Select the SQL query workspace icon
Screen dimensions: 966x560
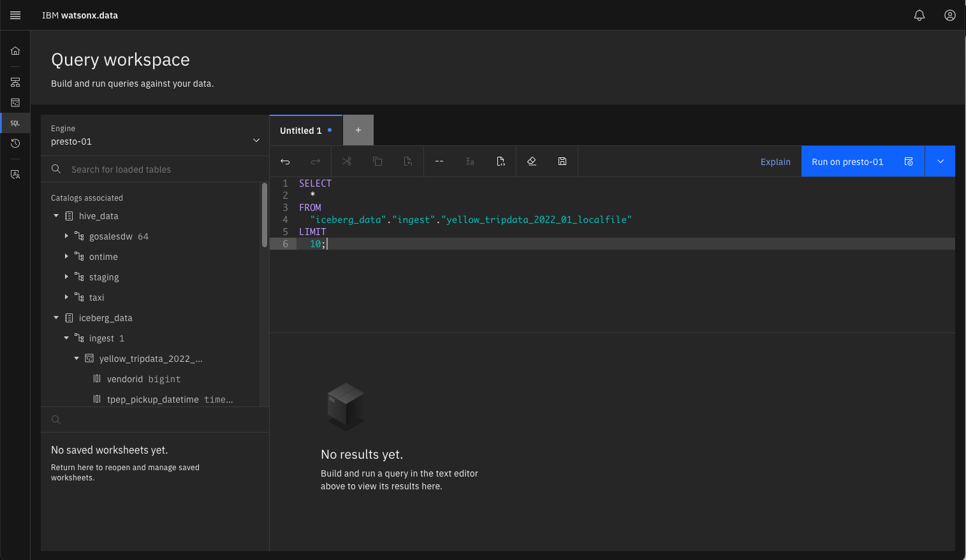click(x=15, y=123)
